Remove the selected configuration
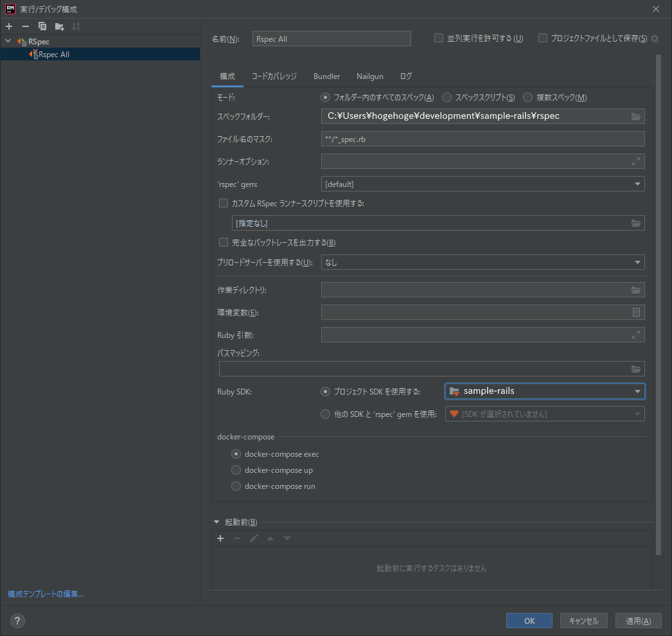This screenshot has width=672, height=636. pos(26,26)
